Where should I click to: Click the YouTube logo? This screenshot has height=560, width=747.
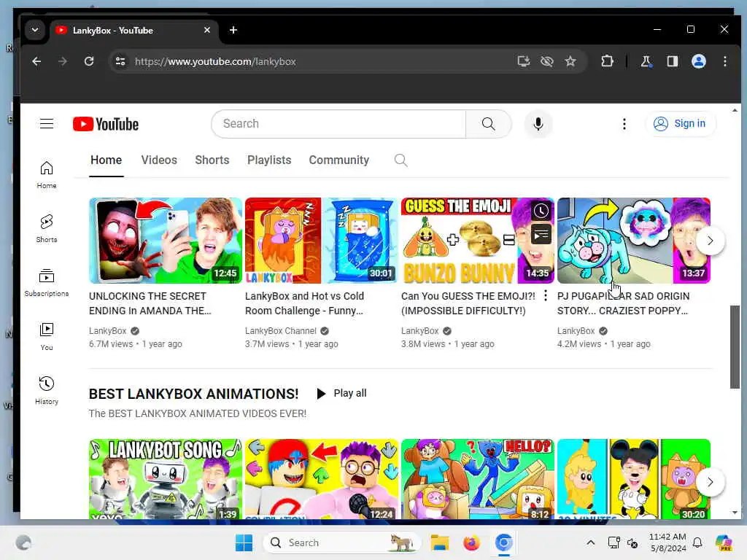pos(106,124)
